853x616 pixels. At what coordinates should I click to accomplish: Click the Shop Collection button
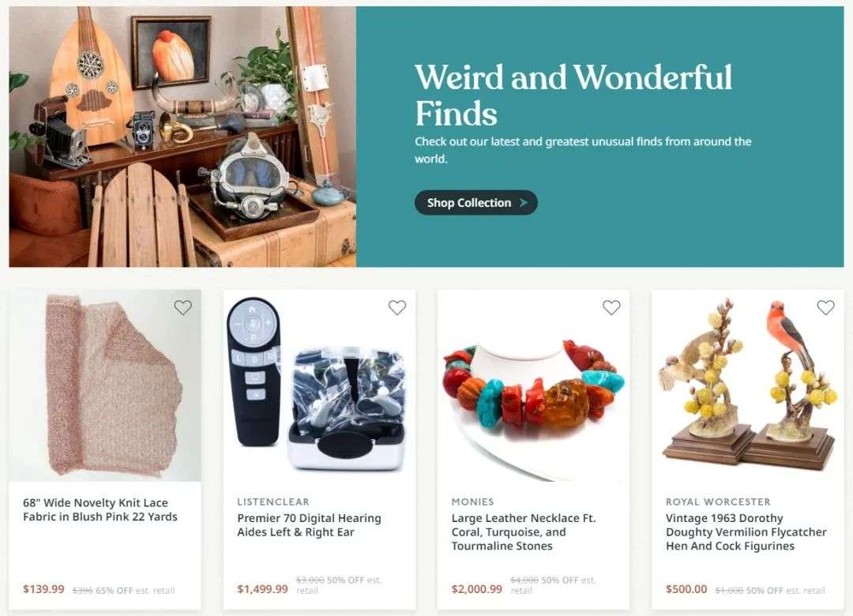(x=476, y=202)
